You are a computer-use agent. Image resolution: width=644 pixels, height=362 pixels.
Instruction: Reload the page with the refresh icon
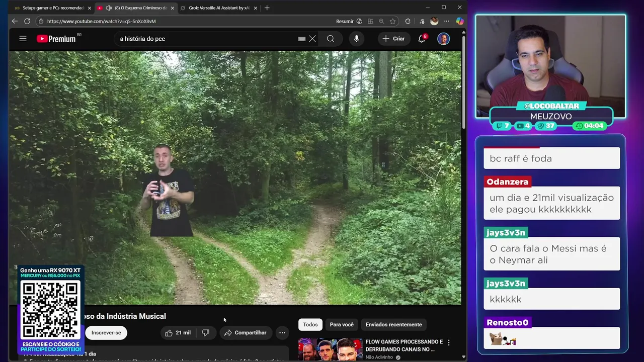tap(27, 21)
